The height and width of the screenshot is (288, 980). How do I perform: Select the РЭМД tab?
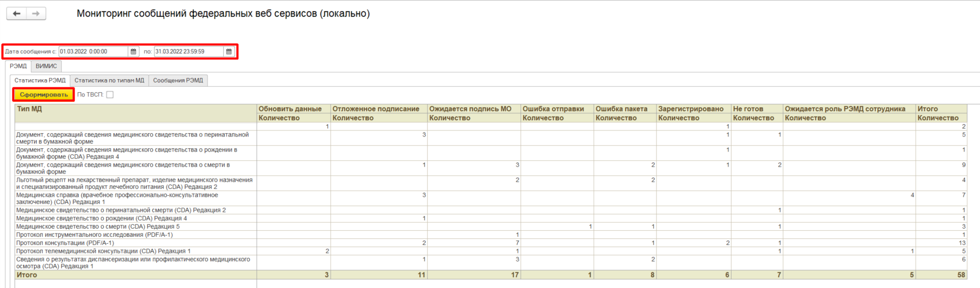(x=18, y=66)
